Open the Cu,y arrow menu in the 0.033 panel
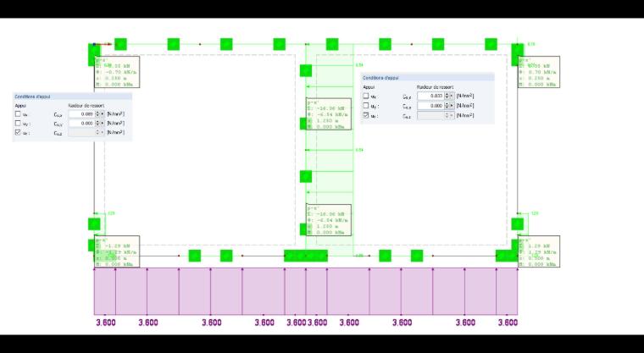 coord(452,106)
